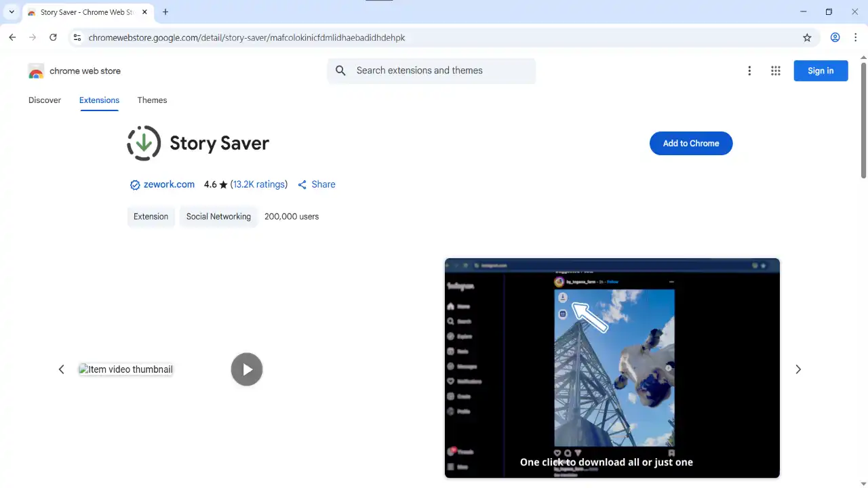Open the zework.com publisher link
Viewport: 868px width, 488px height.
[x=169, y=184]
